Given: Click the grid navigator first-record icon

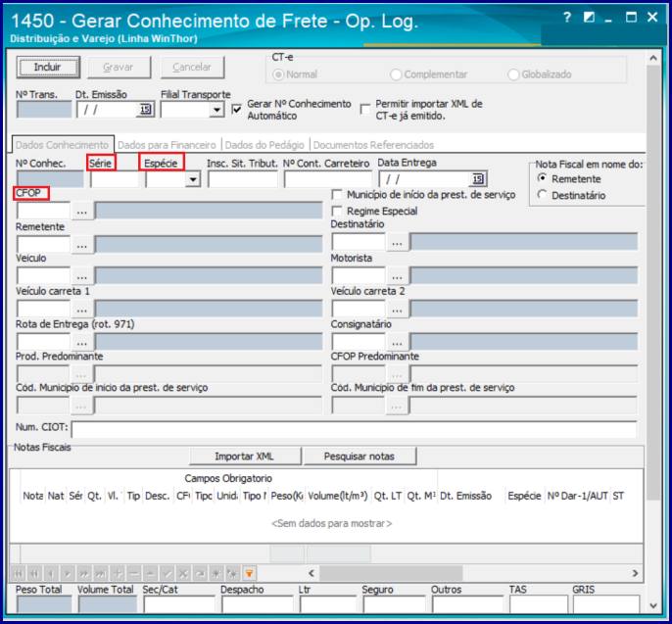Looking at the screenshot, I should click(x=18, y=573).
